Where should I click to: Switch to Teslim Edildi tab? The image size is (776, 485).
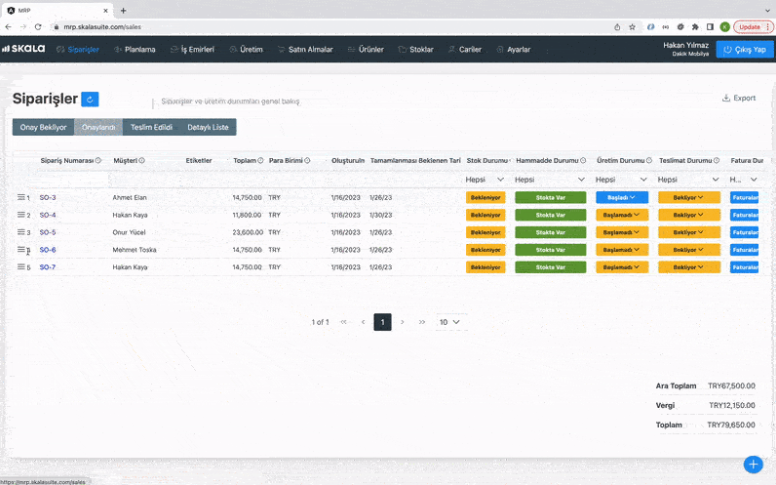151,127
